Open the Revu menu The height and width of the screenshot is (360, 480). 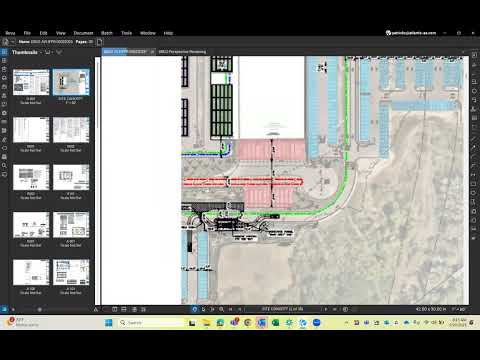click(x=10, y=33)
